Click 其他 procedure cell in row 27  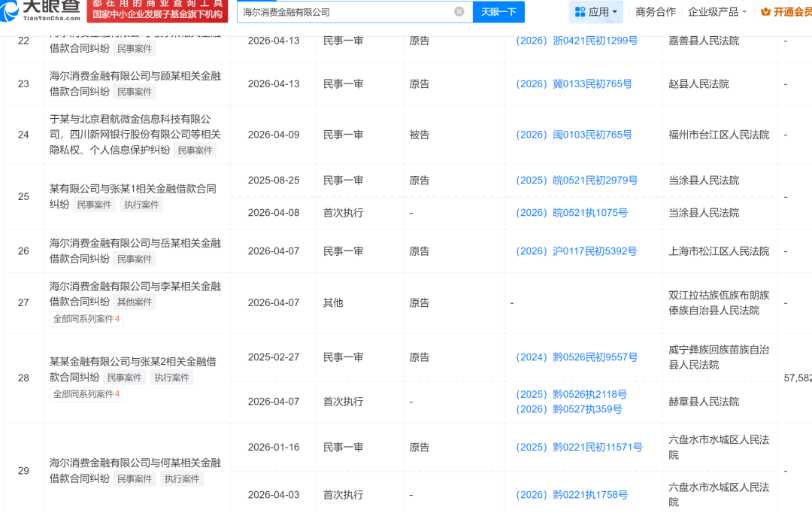click(x=333, y=302)
